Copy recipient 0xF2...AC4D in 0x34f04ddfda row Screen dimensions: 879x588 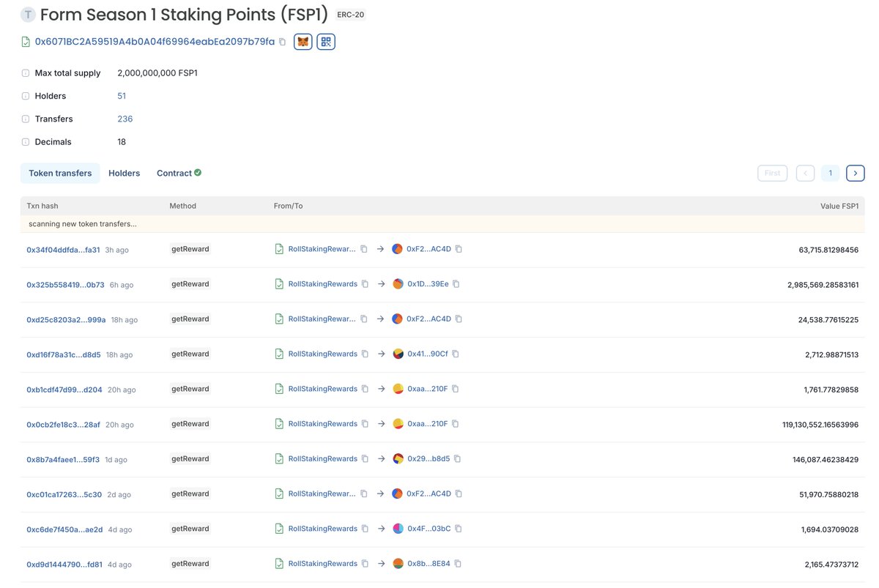click(x=459, y=249)
